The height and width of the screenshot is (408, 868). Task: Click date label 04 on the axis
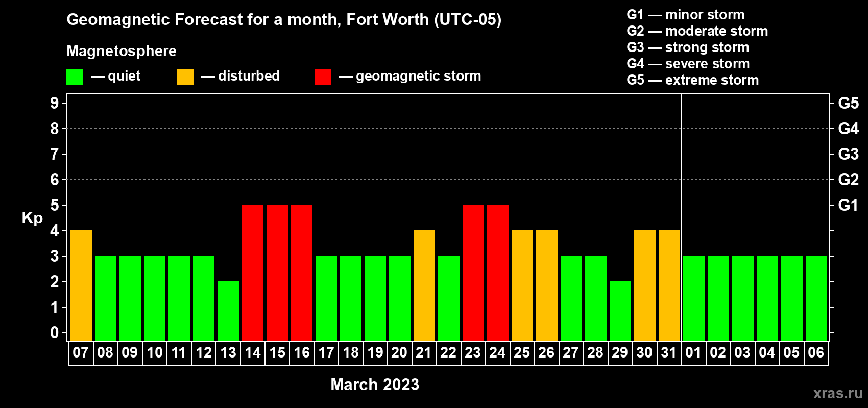click(767, 353)
